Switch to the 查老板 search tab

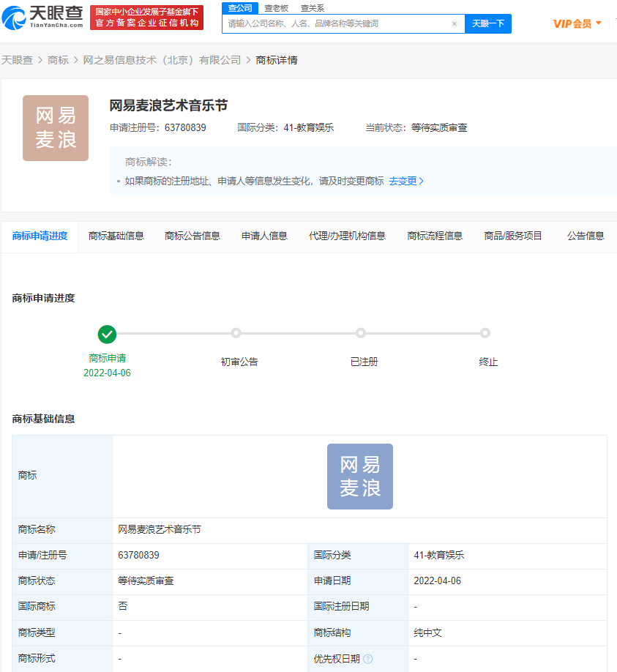[277, 8]
